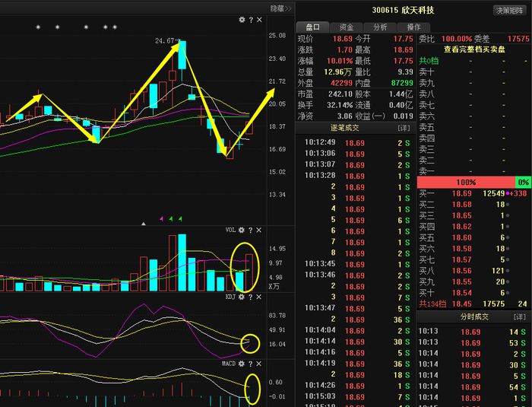Image resolution: width=532 pixels, height=407 pixels.
Task: Close the KDJ indicator panel
Action: coord(259,297)
